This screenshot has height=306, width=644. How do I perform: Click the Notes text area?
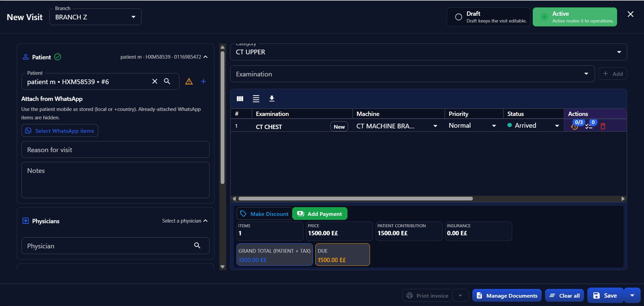(x=115, y=180)
